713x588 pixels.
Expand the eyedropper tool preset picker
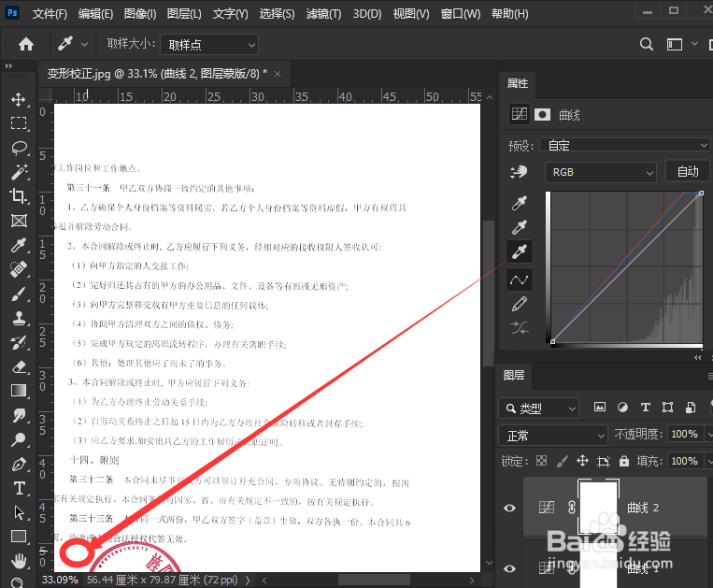pos(84,44)
